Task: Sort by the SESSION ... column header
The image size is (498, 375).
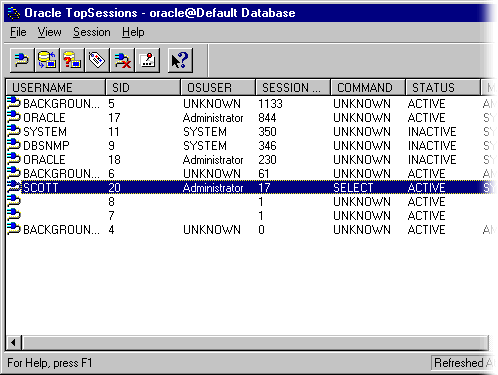Action: [x=293, y=88]
